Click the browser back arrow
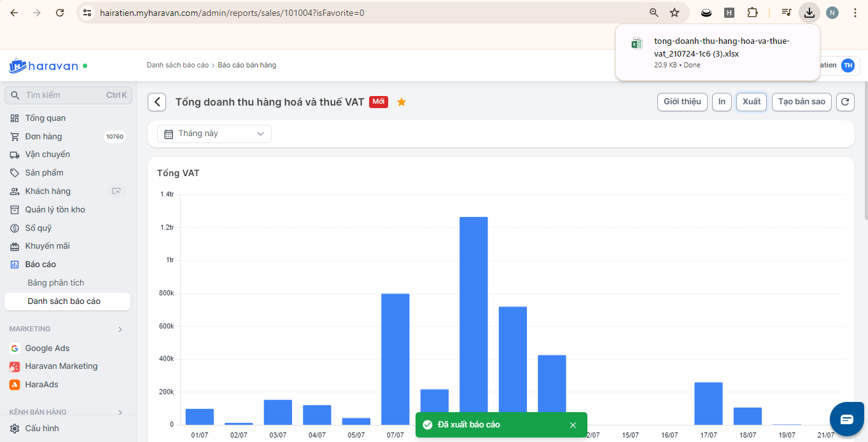This screenshot has height=442, width=868. (x=14, y=13)
